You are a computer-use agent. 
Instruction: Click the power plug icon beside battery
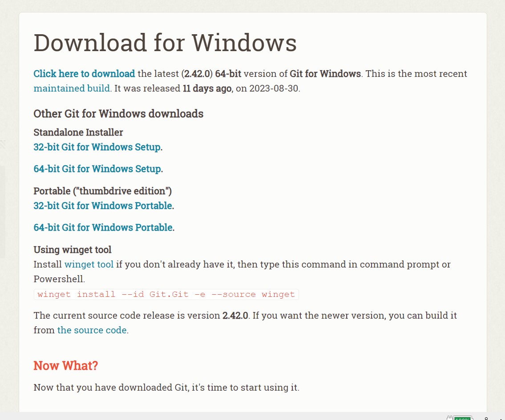coord(449,418)
